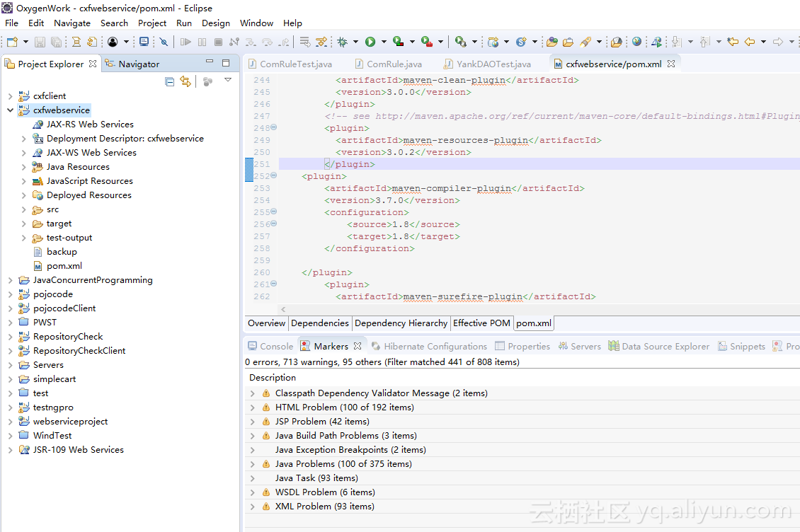Screen dimensions: 800x532
Task: Toggle Link with Editor in Project Explorer
Action: coord(185,81)
